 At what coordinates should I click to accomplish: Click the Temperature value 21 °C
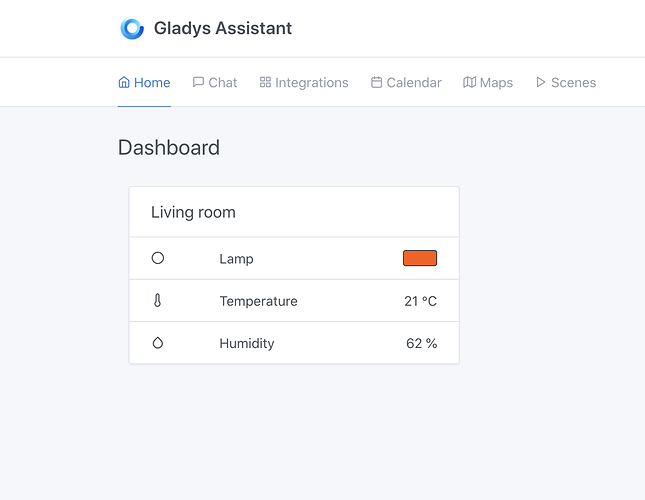[x=420, y=301]
